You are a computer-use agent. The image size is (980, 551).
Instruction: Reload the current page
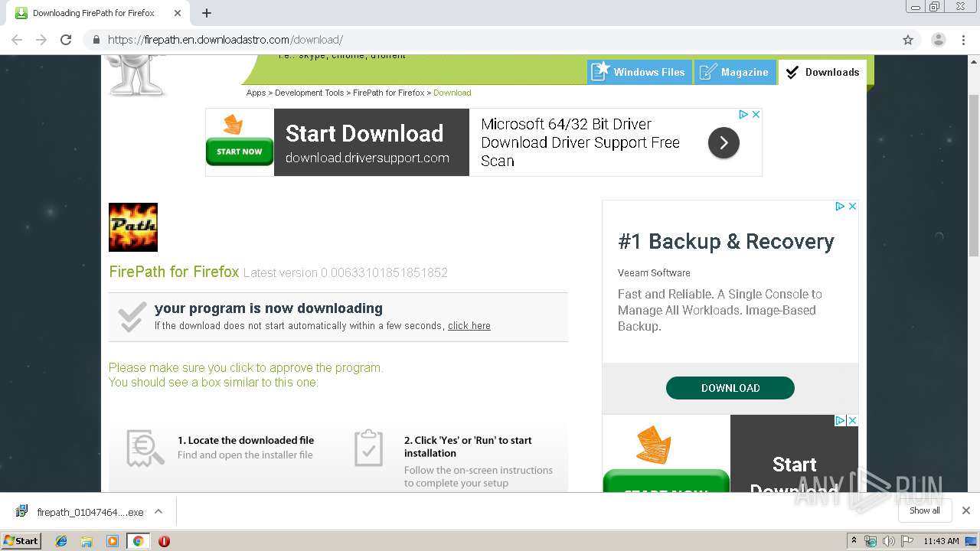point(66,40)
